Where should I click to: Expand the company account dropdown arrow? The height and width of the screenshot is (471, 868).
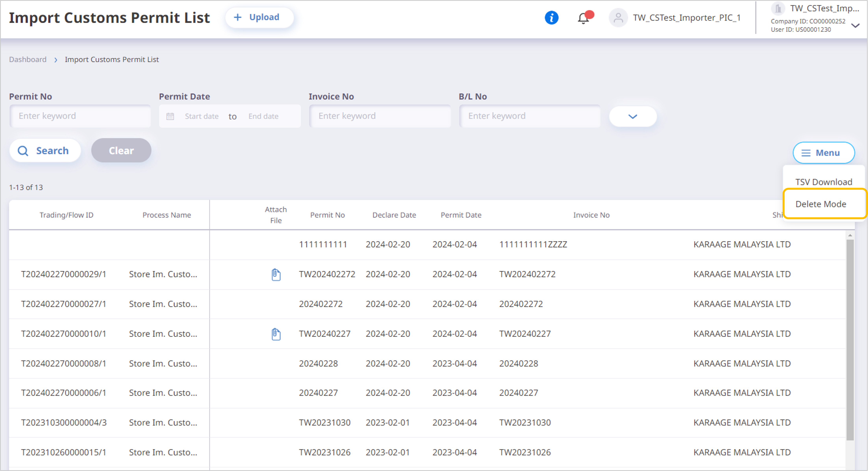(x=855, y=26)
